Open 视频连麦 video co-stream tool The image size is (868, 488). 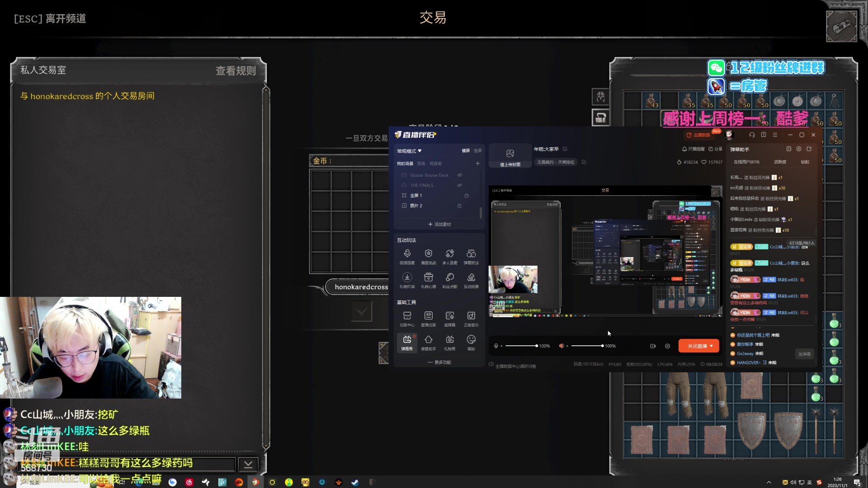[407, 256]
